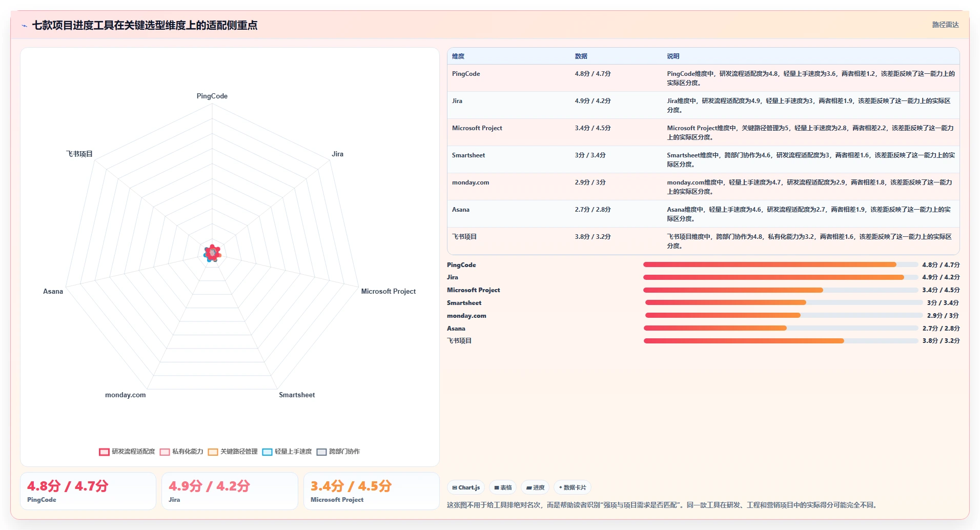Click the monday.com radar axis label
Image resolution: width=980 pixels, height=530 pixels.
click(x=126, y=395)
